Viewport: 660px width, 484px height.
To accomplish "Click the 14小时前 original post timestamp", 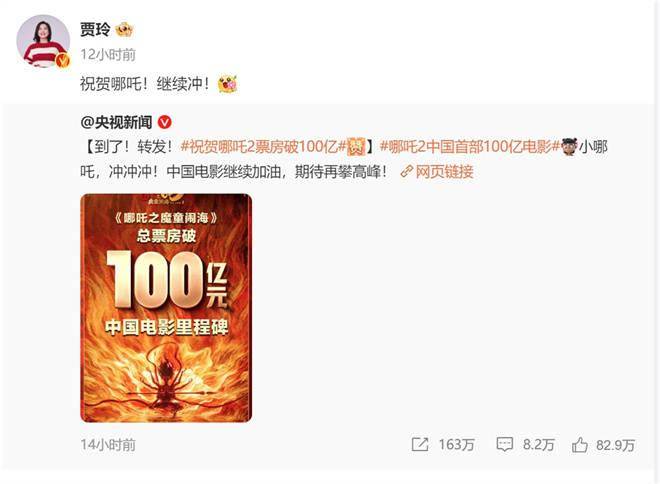I will pos(108,445).
